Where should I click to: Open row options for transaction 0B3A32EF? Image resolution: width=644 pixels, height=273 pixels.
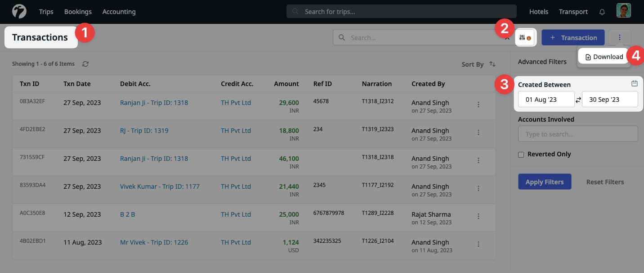479,105
